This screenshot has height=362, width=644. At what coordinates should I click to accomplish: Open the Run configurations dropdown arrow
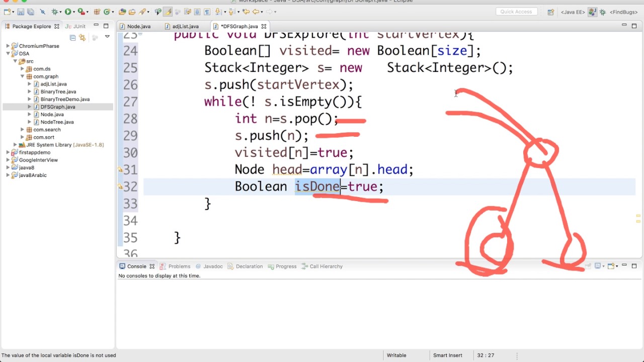pos(74,12)
